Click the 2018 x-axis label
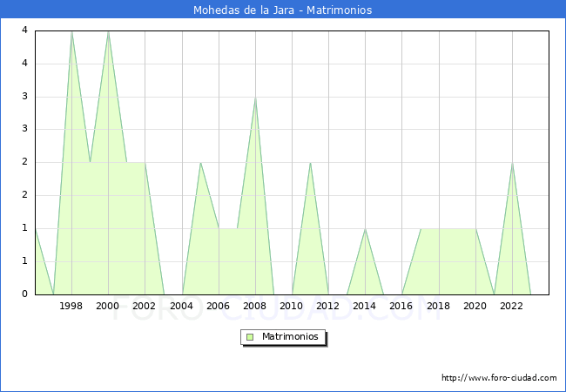 point(439,306)
